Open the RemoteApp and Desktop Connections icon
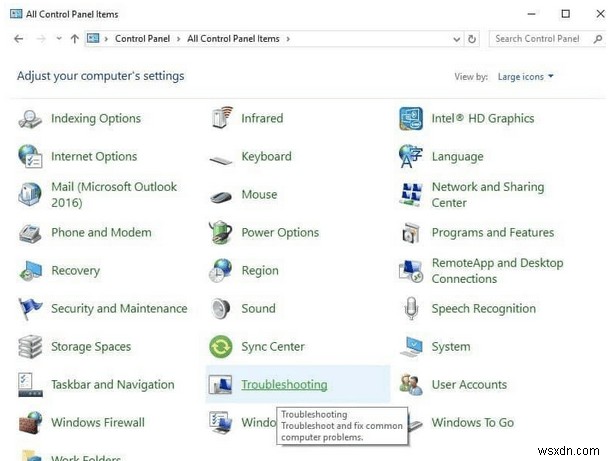Image resolution: width=611 pixels, height=461 pixels. [411, 271]
